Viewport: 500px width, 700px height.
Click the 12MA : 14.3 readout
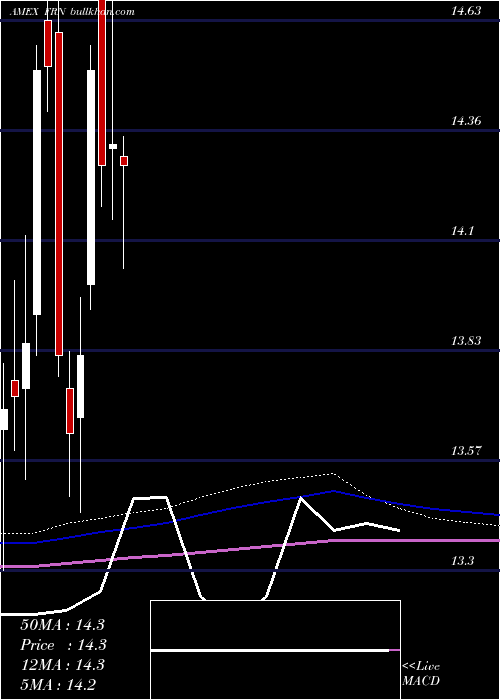(x=62, y=665)
